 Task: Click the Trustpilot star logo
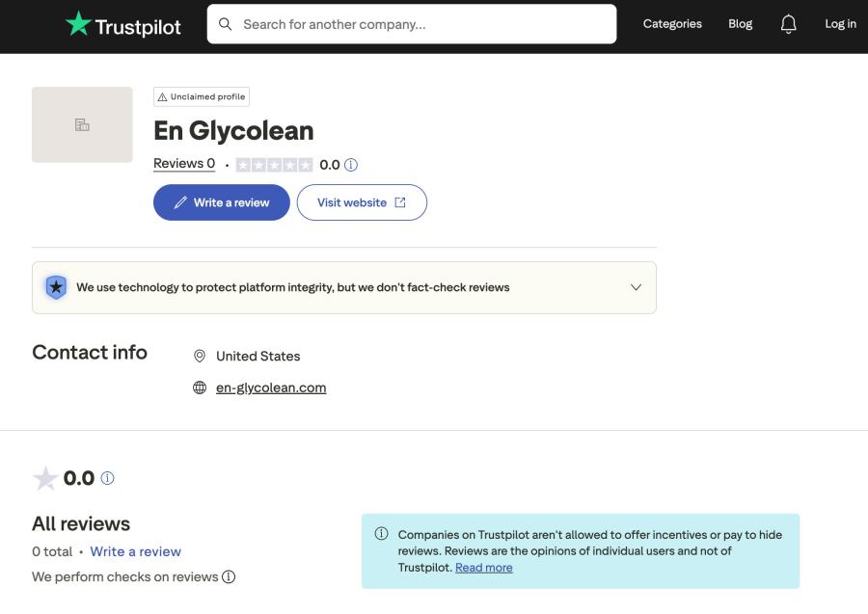(78, 24)
